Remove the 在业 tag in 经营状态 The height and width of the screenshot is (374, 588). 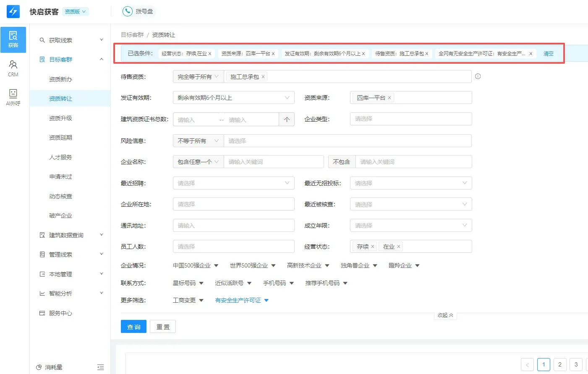coord(398,247)
